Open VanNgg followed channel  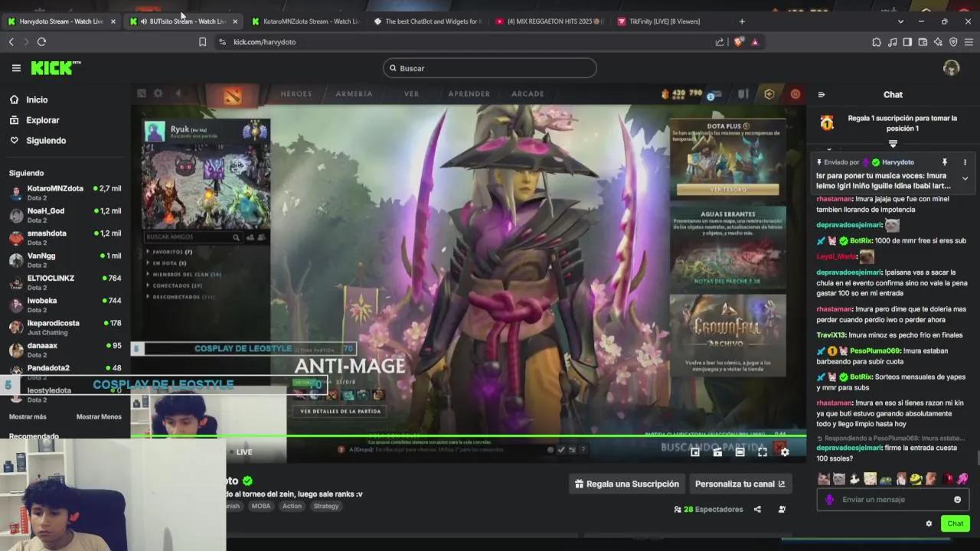click(65, 259)
